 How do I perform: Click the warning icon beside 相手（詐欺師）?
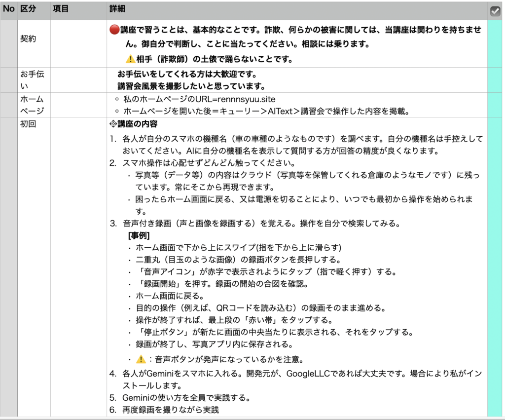[130, 59]
